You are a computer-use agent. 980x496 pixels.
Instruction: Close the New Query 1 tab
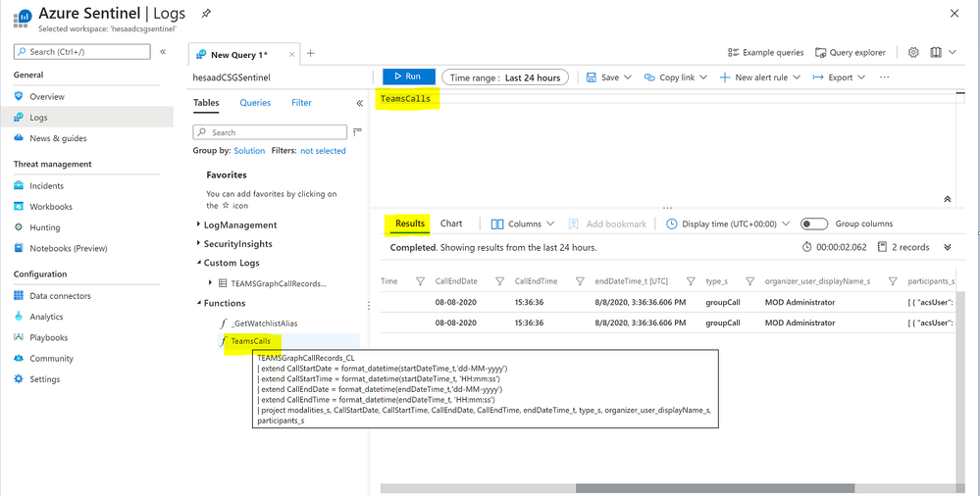click(291, 55)
